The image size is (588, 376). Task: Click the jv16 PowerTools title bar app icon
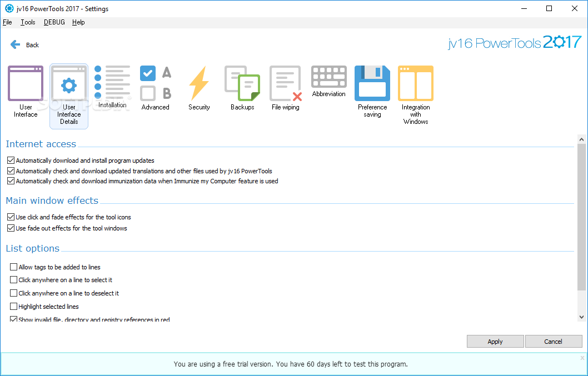click(x=9, y=8)
